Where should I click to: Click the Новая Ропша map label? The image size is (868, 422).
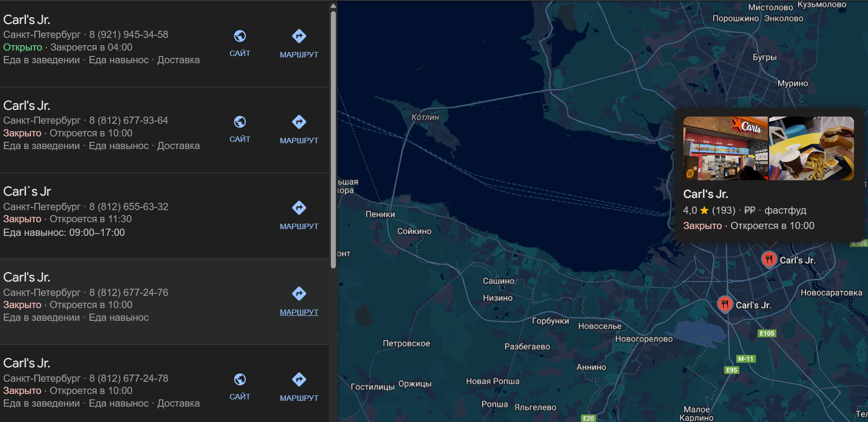(493, 381)
